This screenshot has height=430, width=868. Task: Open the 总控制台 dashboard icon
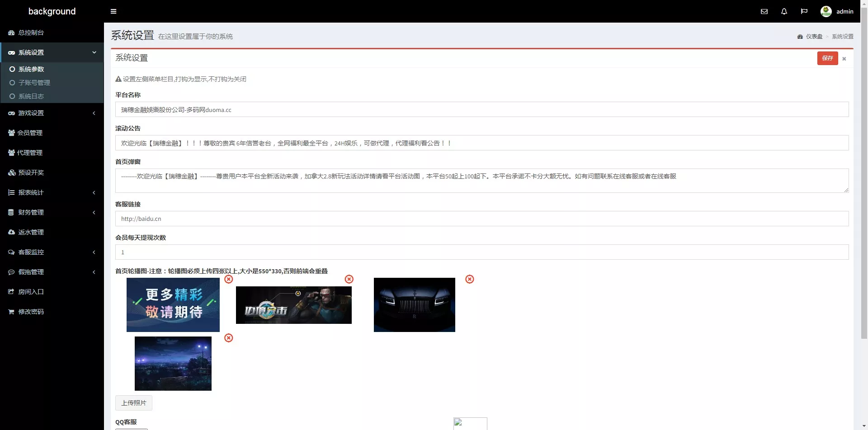11,33
